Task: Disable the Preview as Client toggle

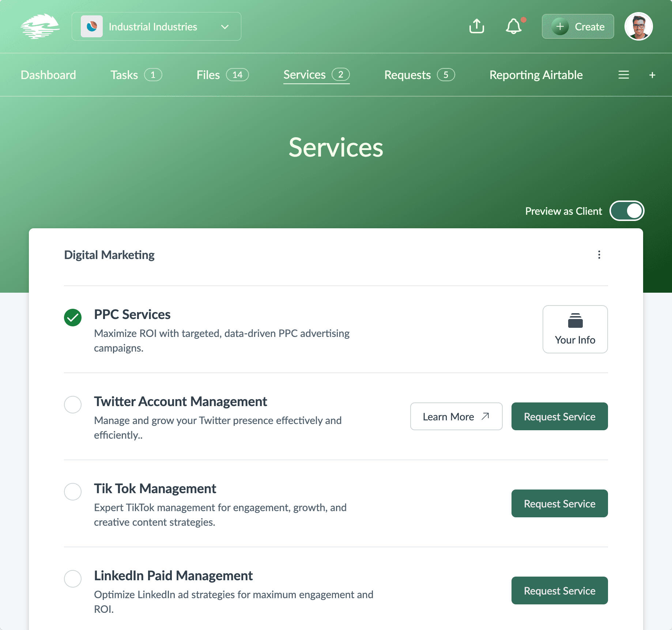Action: click(626, 211)
